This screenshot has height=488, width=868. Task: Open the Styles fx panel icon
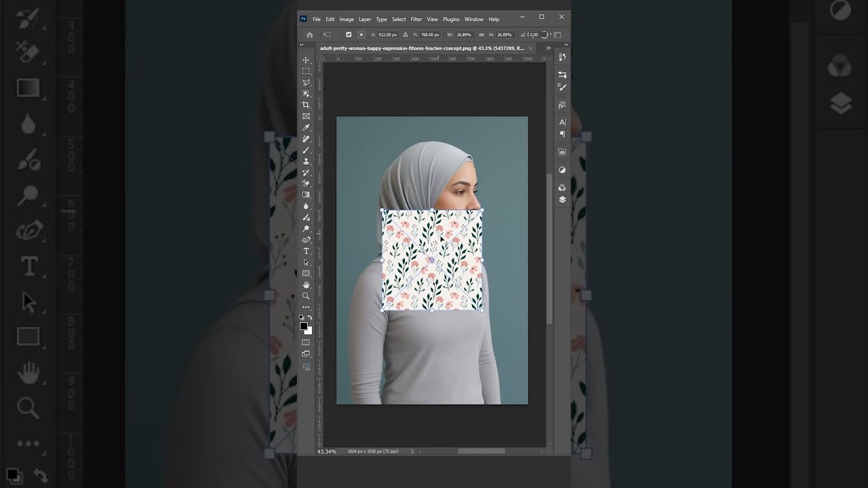[x=562, y=106]
